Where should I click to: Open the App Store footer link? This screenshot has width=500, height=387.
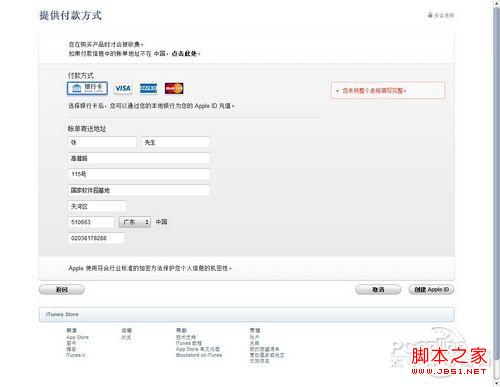[77, 337]
